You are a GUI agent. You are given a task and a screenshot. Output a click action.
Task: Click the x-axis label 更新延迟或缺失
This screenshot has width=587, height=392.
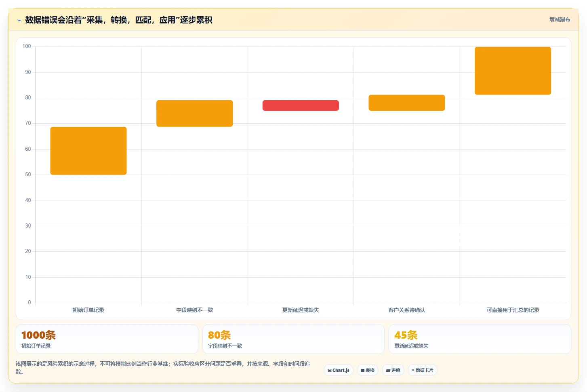(x=301, y=310)
